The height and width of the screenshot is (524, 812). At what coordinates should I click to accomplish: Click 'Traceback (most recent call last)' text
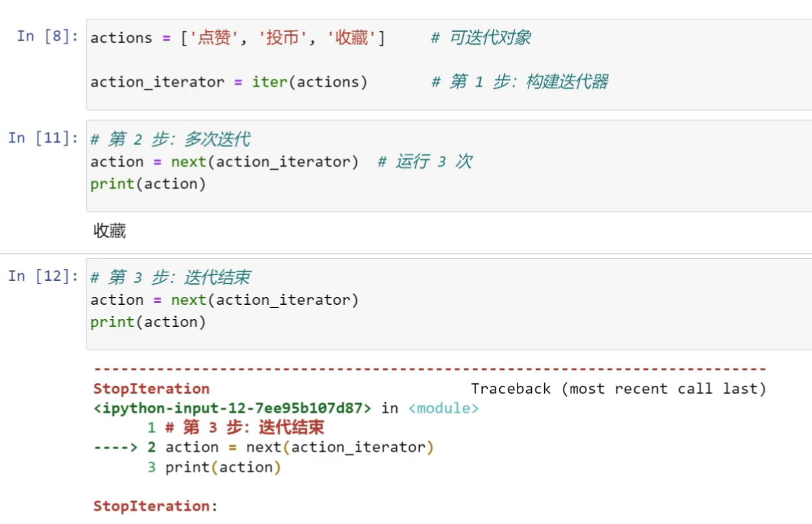[618, 389]
